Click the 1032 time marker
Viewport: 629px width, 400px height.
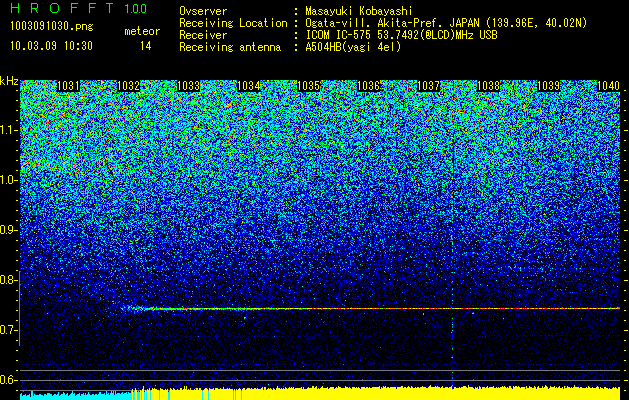(x=128, y=86)
